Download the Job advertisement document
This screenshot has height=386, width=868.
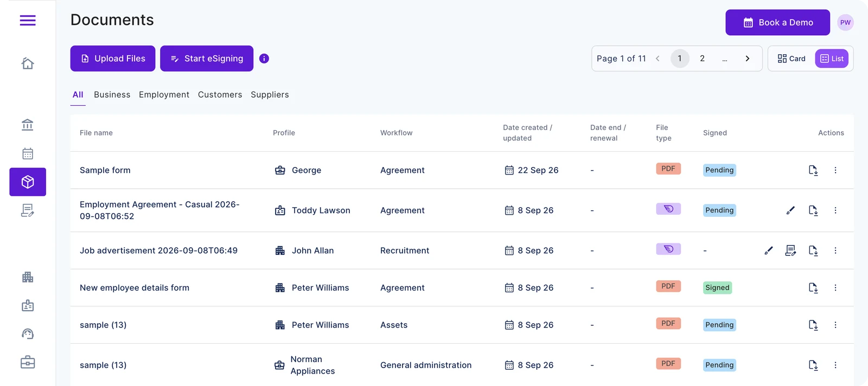click(813, 250)
